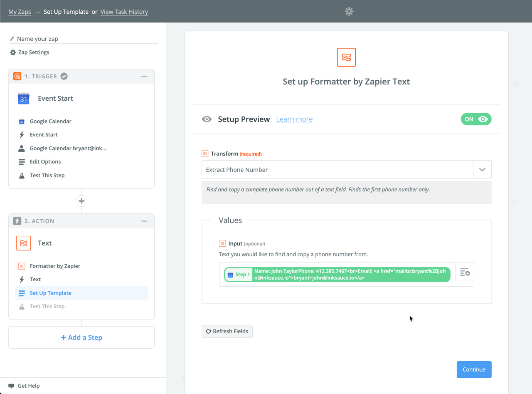Click the flask icon beside trigger Test This Step

click(x=22, y=176)
